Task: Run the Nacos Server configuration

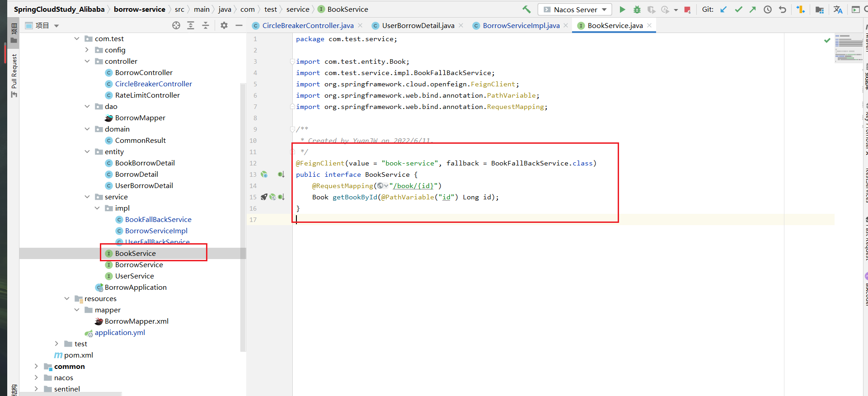Action: point(622,9)
